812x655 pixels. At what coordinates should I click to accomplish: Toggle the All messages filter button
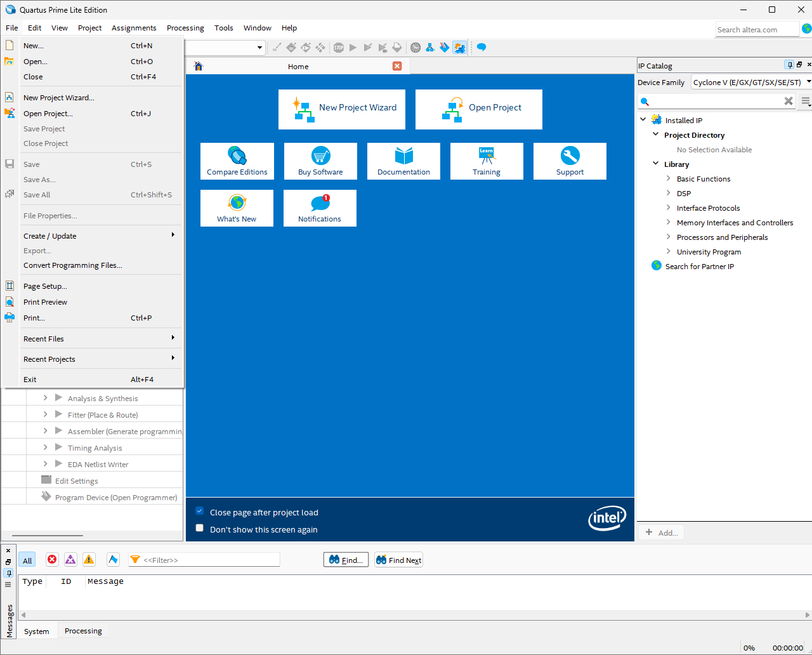coord(27,560)
